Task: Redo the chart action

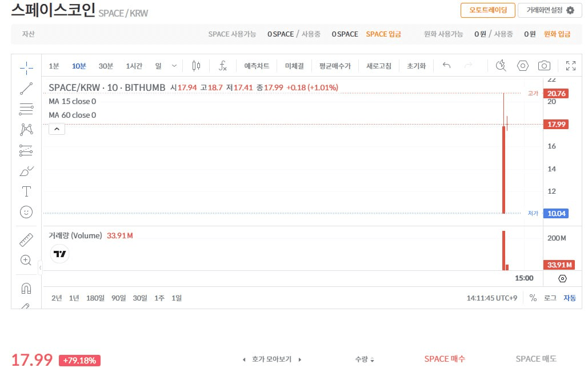Action: [x=469, y=65]
